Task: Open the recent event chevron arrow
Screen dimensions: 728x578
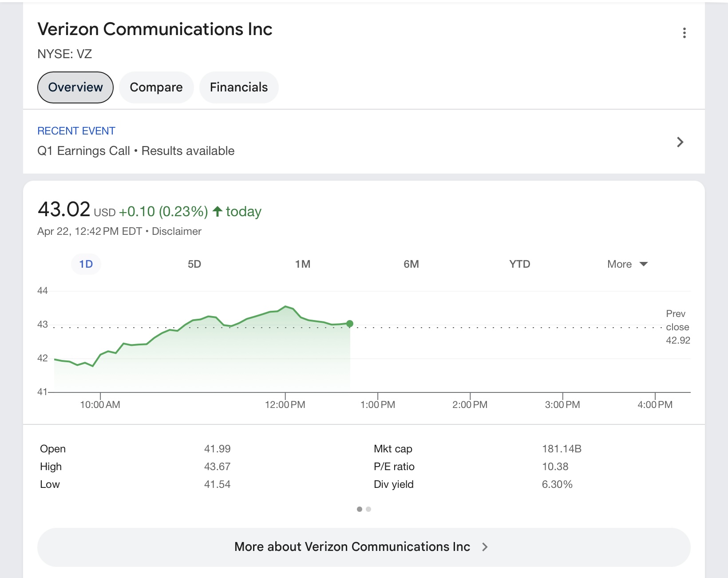Action: [680, 142]
